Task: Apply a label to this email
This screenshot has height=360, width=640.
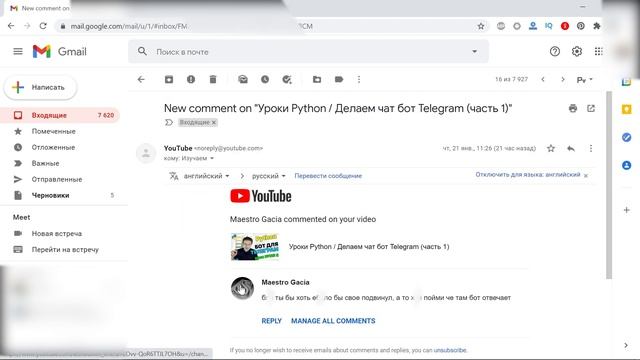Action: [x=339, y=80]
